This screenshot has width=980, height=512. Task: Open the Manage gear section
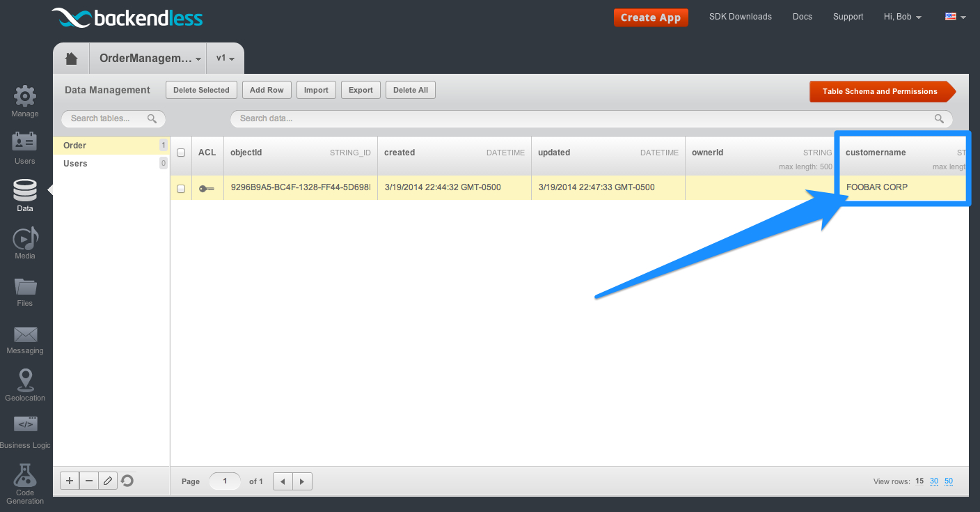tap(25, 101)
